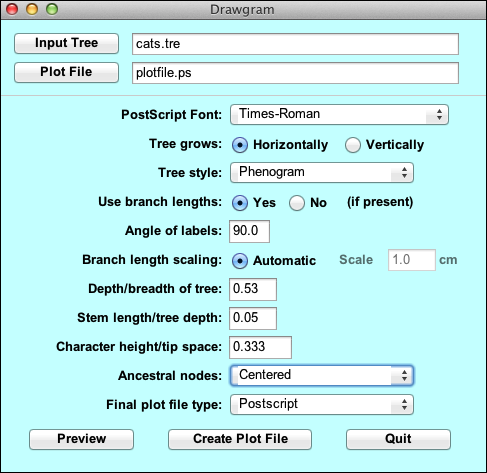
Task: Select Automatic branch length scaling
Action: (x=240, y=261)
